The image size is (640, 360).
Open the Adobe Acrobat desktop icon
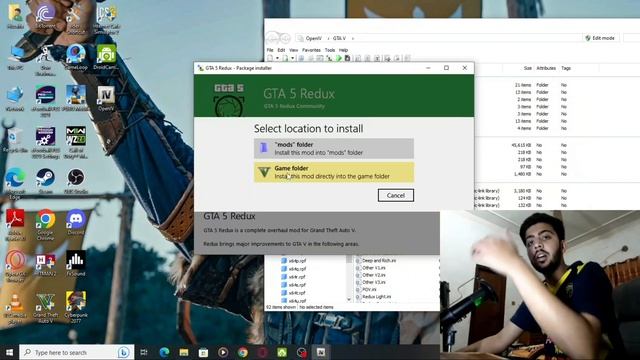coord(16,224)
